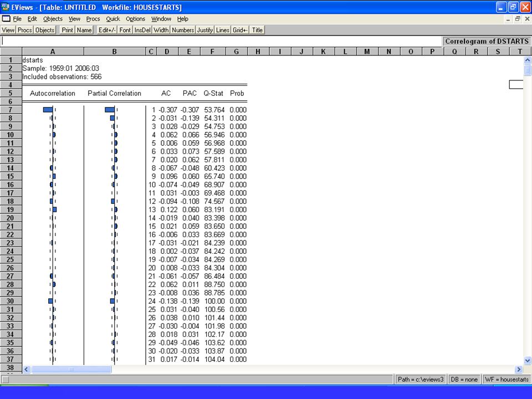The image size is (532, 399).
Task: Click the 'dstarts' cell text
Action: click(33, 60)
